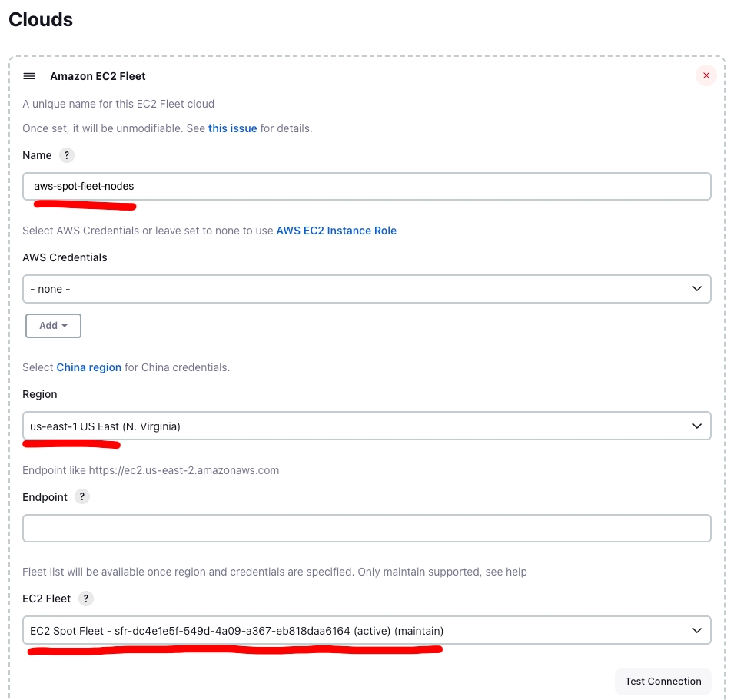The width and height of the screenshot is (734, 700).
Task: Click the drag handle beside Amazon EC2 Fleet
Action: click(x=29, y=76)
